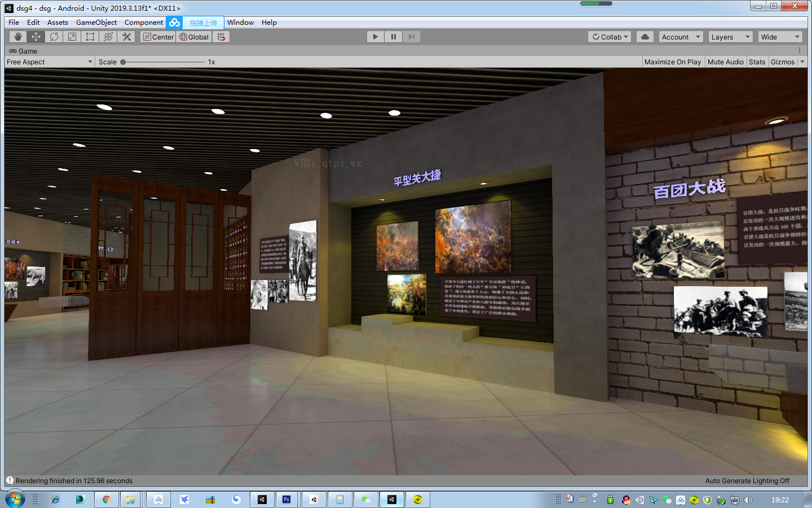The width and height of the screenshot is (812, 508).
Task: Expand the Gizmos dropdown arrow
Action: tap(802, 62)
